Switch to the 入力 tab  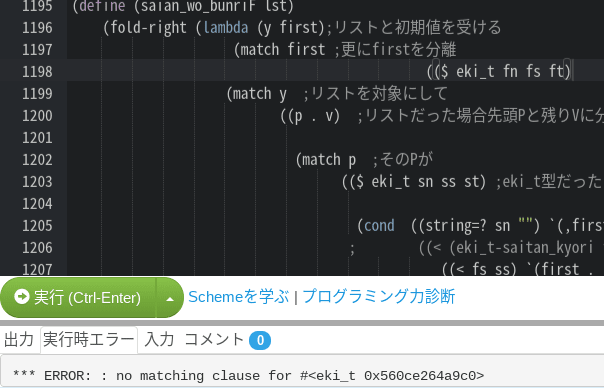tap(159, 340)
